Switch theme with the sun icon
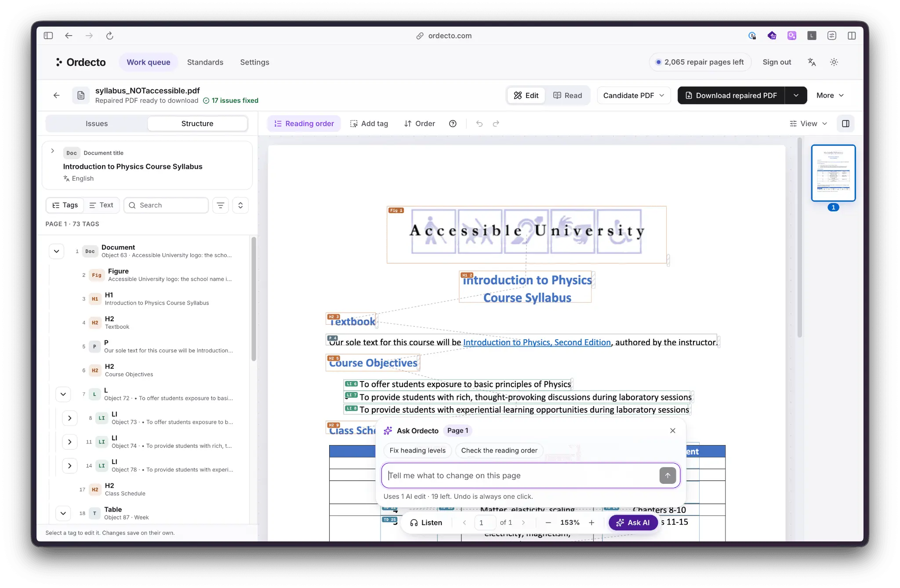This screenshot has width=900, height=588. [834, 62]
